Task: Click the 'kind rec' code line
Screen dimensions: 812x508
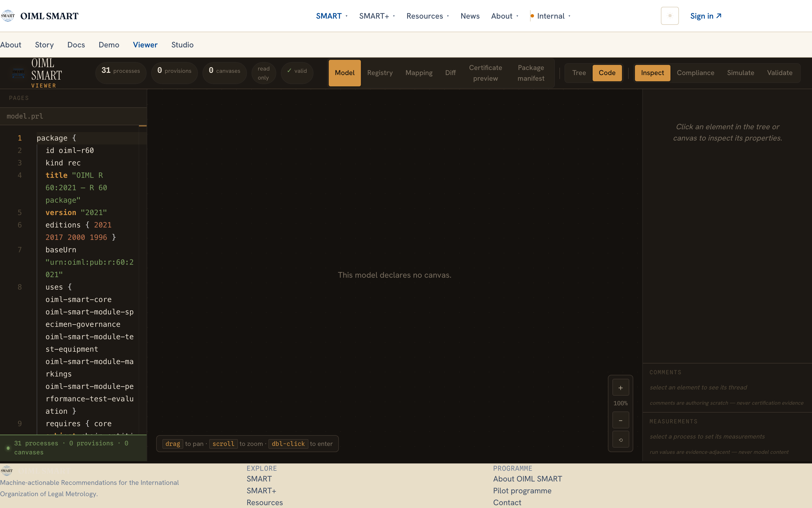Action: 63,163
